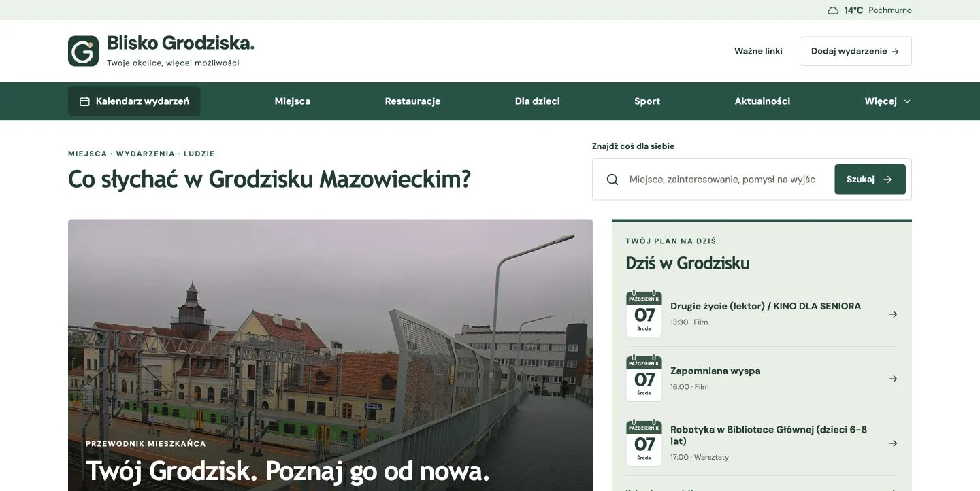
Task: Click the date badge for Drugie życie
Action: (x=644, y=314)
